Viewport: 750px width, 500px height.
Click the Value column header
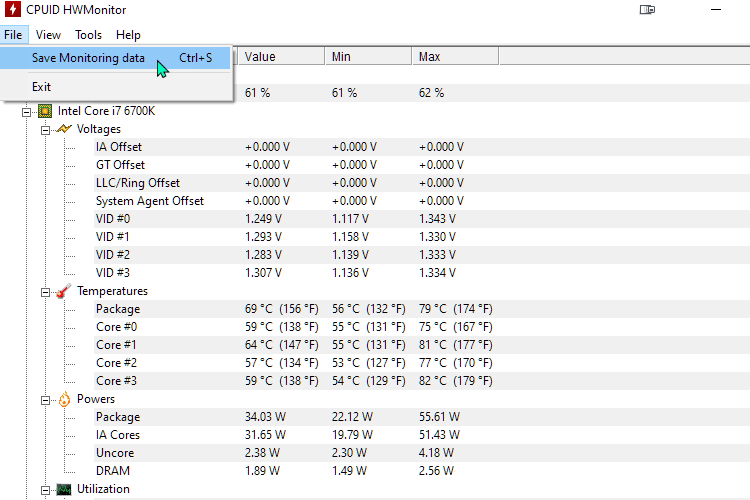(282, 56)
